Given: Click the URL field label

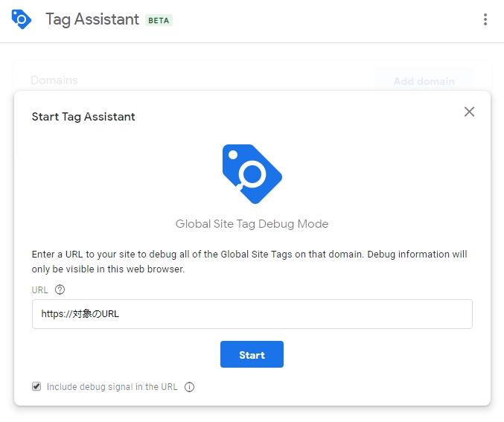Looking at the screenshot, I should coord(39,290).
